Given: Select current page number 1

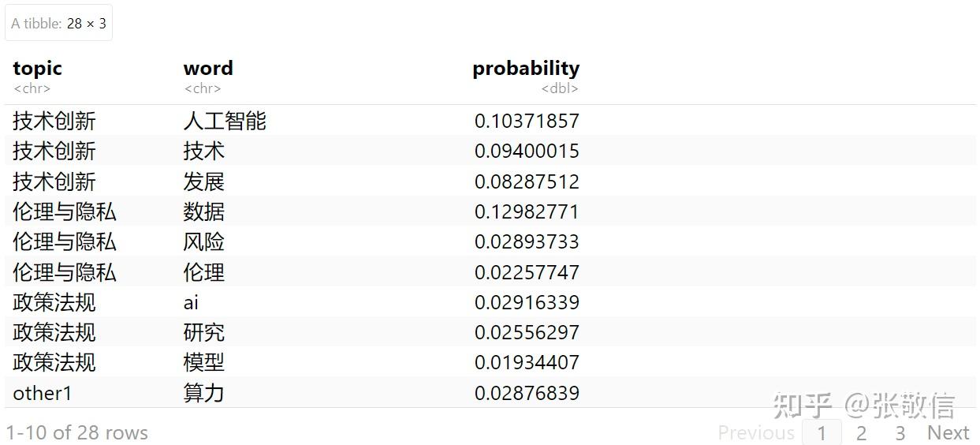Looking at the screenshot, I should click(822, 432).
